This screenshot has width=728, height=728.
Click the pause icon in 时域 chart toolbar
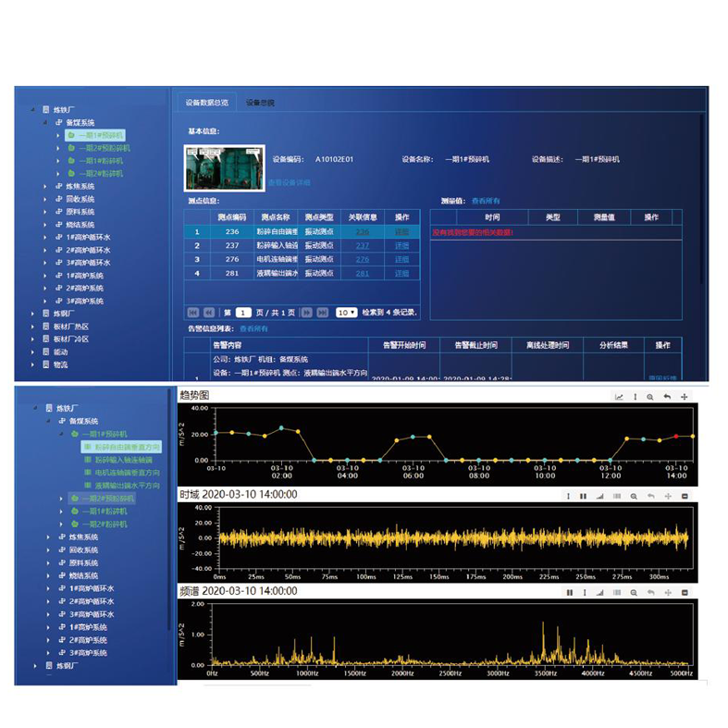click(583, 496)
